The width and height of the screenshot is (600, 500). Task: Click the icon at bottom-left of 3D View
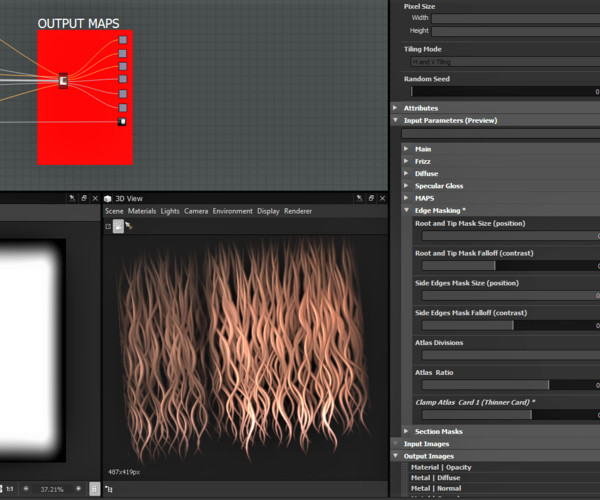pos(109,489)
